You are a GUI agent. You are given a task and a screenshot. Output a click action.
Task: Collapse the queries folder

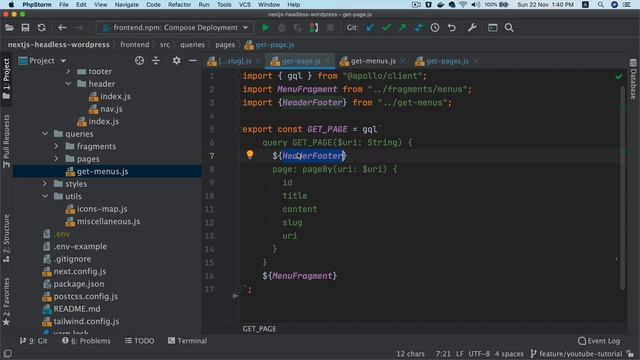tap(45, 133)
